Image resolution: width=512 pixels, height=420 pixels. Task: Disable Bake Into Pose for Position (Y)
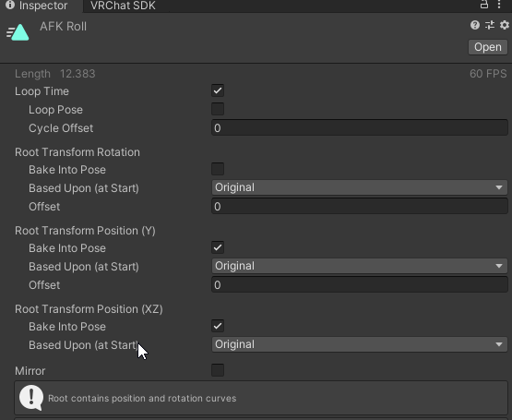(218, 247)
